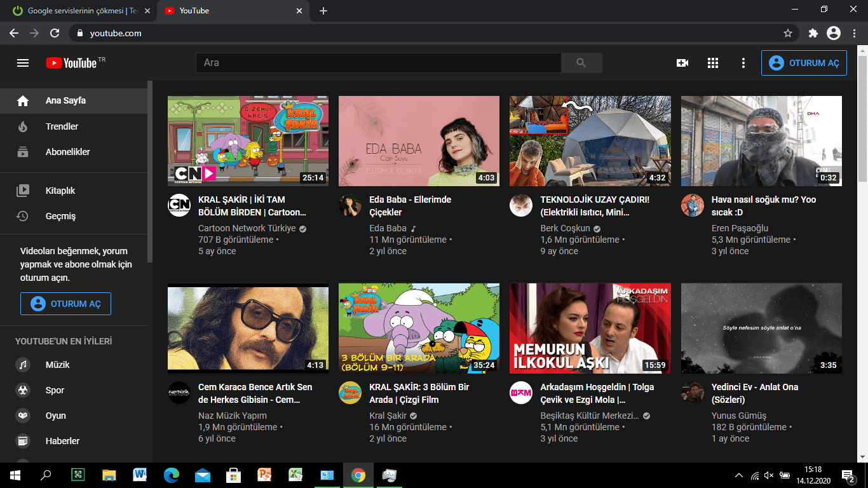This screenshot has height=488, width=868.
Task: Click the search magnifier button
Action: point(581,63)
